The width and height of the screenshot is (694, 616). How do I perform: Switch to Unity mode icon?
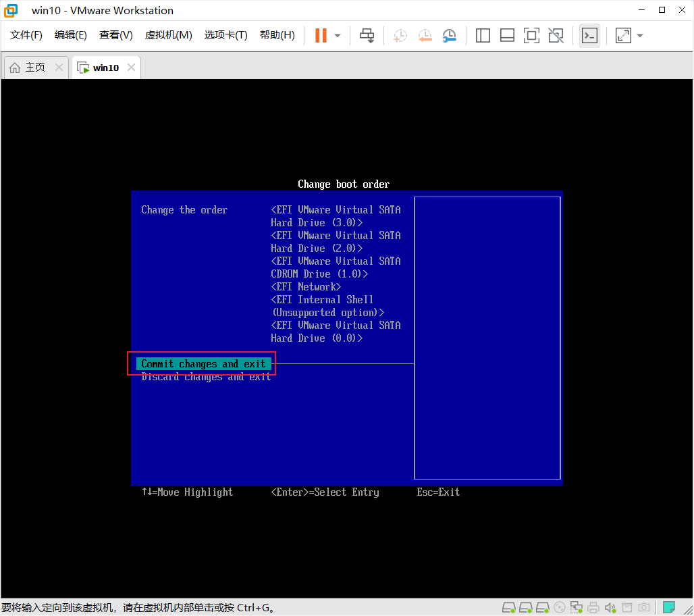click(x=556, y=35)
